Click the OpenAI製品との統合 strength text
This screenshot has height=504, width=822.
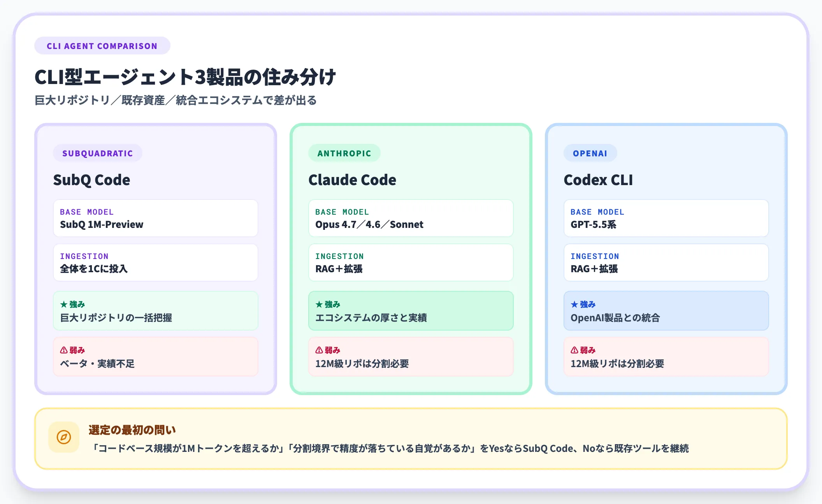coord(615,318)
